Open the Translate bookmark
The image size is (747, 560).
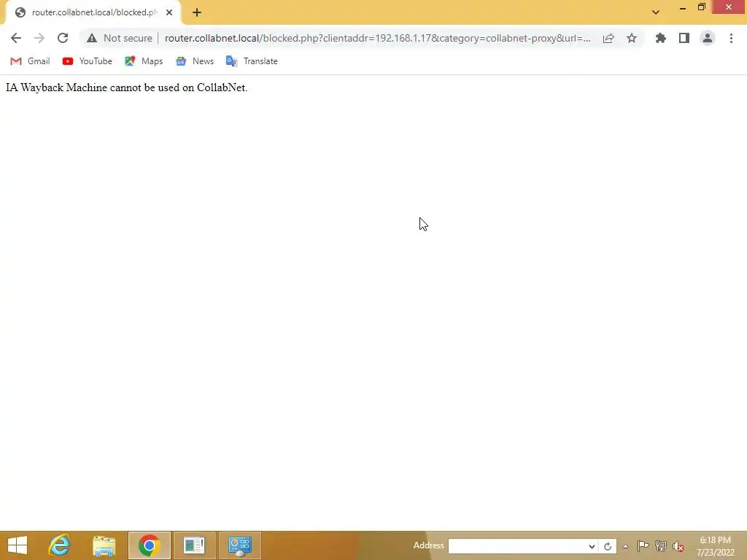click(252, 61)
